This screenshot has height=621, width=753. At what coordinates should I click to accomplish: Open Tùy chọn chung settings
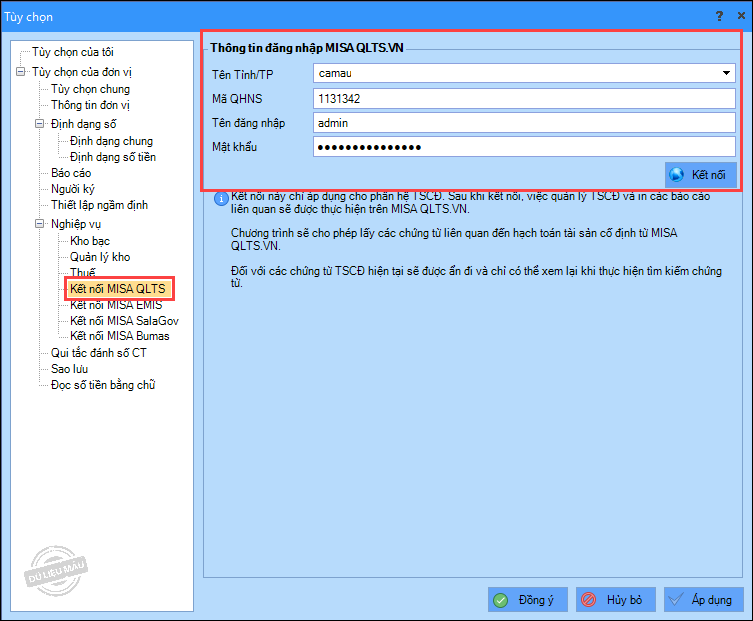[x=90, y=89]
